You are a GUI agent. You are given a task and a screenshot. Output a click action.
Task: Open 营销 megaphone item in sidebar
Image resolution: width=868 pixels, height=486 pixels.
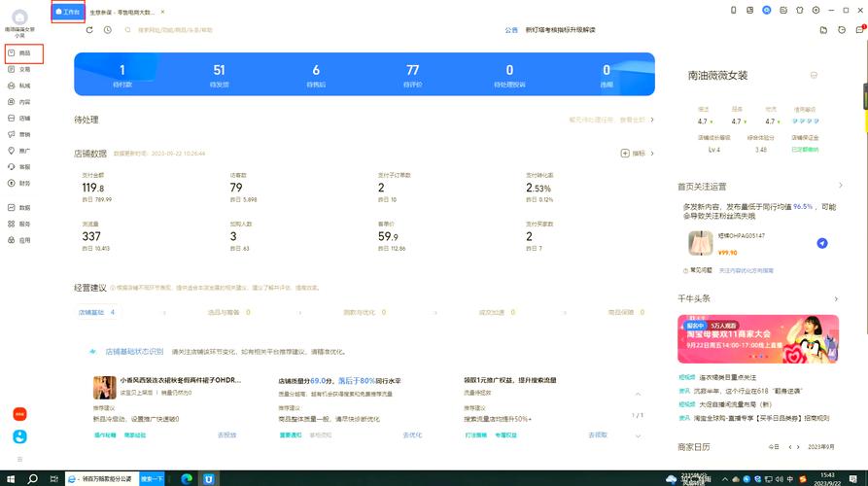coord(19,134)
